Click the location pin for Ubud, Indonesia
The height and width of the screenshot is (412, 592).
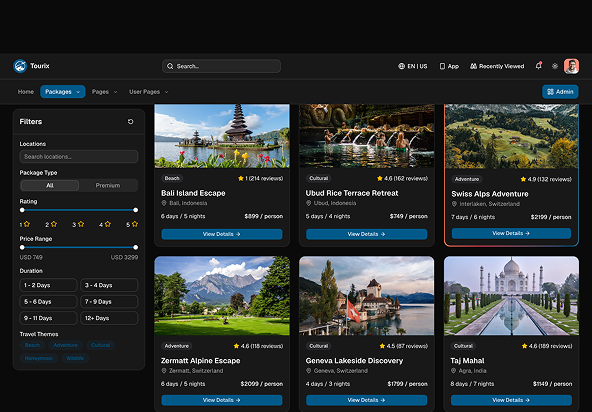coord(308,203)
